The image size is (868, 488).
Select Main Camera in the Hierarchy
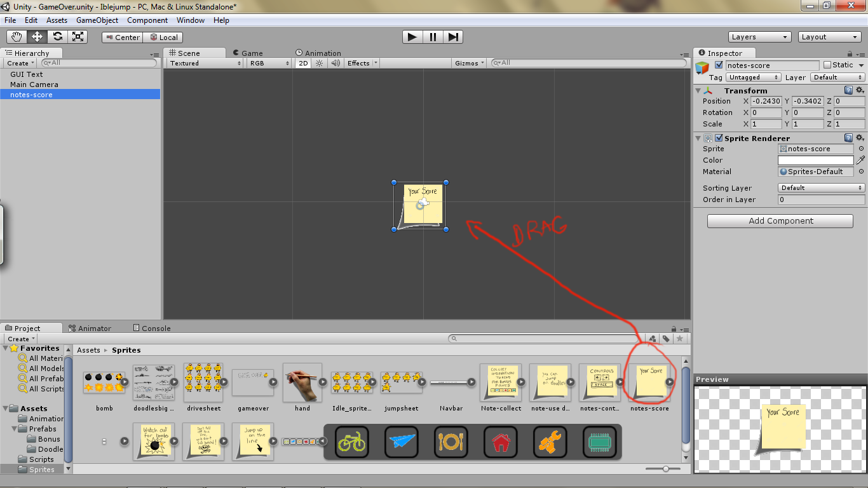click(34, 85)
